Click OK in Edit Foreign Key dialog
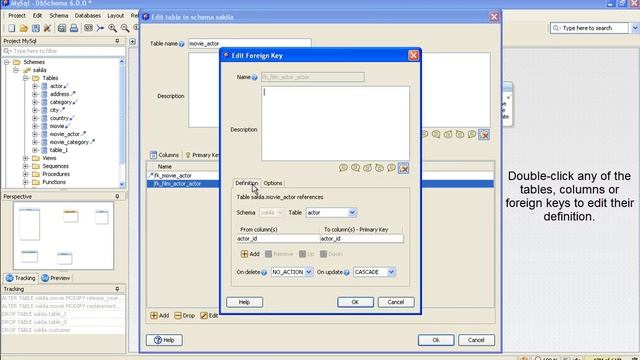Viewport: 640px width, 360px height. 355,302
